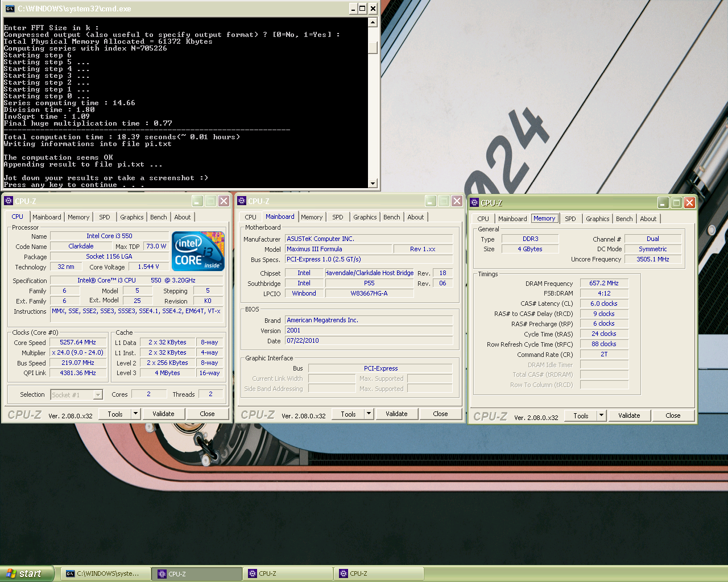Open Tools dropdown arrow in the Memory window
The width and height of the screenshot is (728, 582).
click(601, 415)
